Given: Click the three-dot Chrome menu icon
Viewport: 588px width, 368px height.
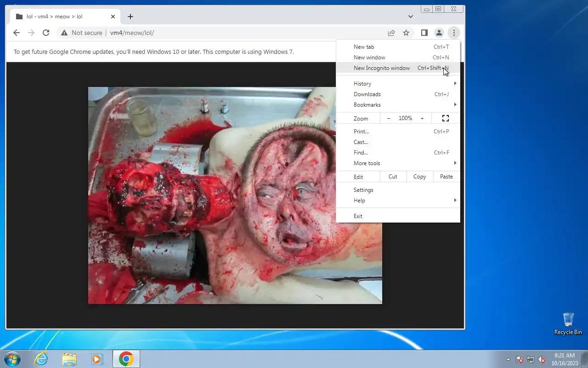Looking at the screenshot, I should [x=454, y=33].
